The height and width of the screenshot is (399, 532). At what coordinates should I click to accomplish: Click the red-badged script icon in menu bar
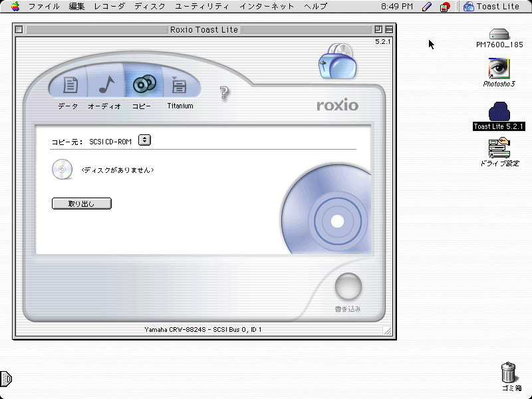tap(445, 7)
